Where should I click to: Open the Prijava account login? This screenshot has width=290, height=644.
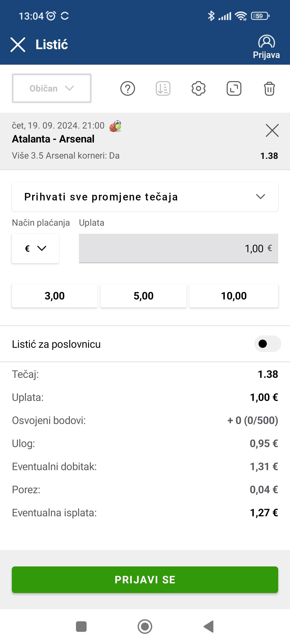(x=266, y=47)
